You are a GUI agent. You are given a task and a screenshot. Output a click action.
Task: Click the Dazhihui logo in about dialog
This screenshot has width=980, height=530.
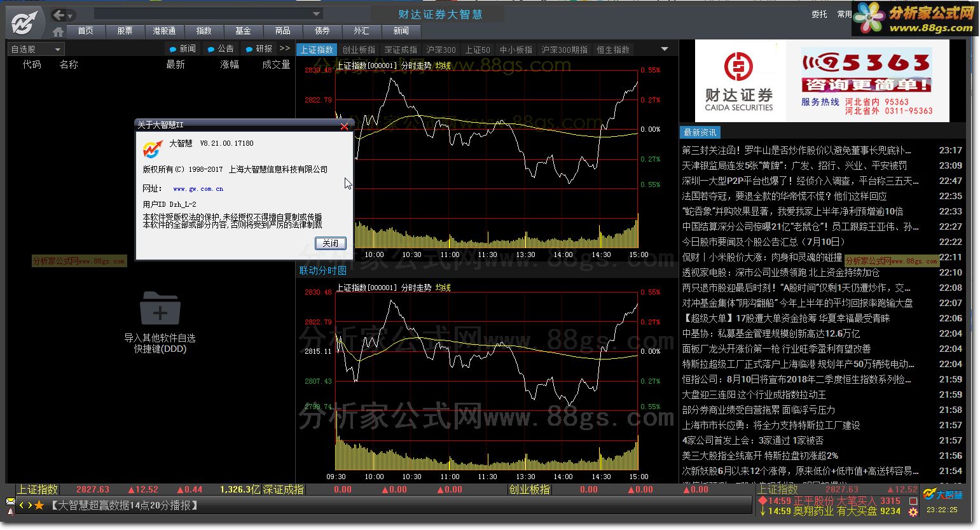(x=153, y=148)
